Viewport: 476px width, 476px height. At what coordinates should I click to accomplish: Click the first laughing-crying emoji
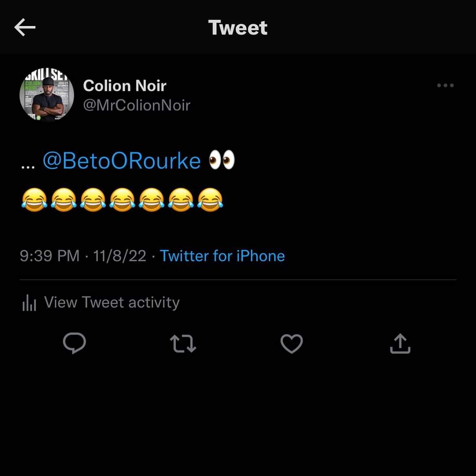(34, 199)
